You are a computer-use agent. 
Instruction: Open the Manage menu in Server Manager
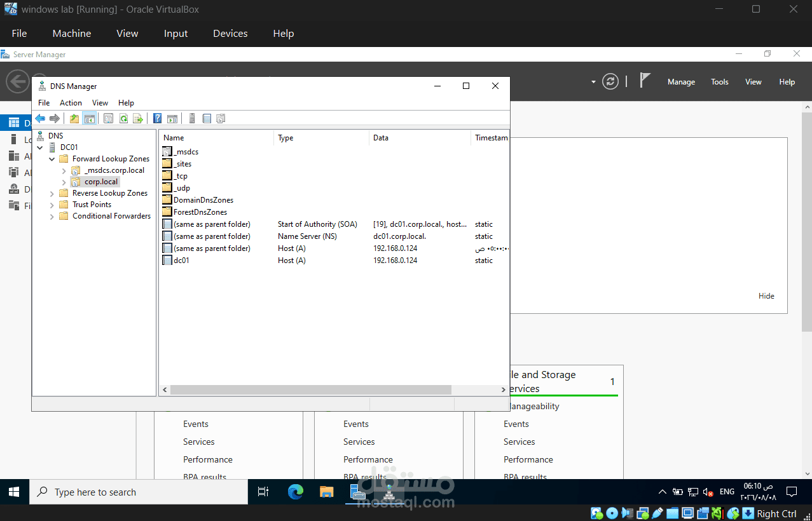(x=681, y=82)
